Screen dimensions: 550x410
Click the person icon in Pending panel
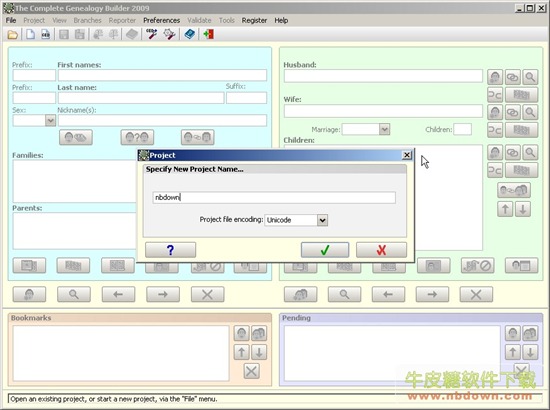pyautogui.click(x=512, y=333)
